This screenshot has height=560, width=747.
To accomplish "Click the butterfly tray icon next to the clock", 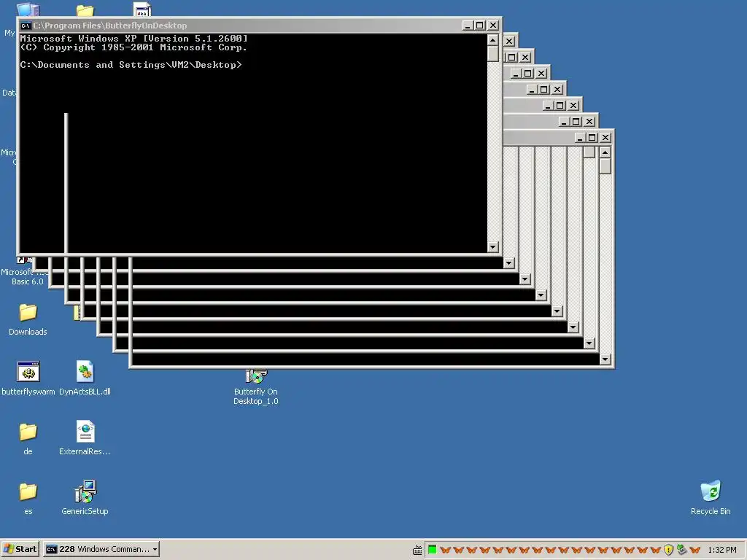I will point(694,550).
